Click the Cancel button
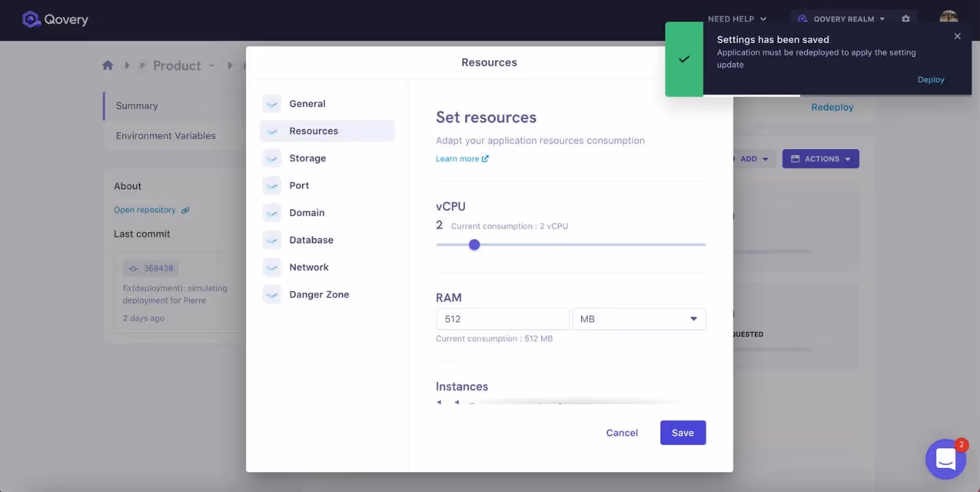 622,433
